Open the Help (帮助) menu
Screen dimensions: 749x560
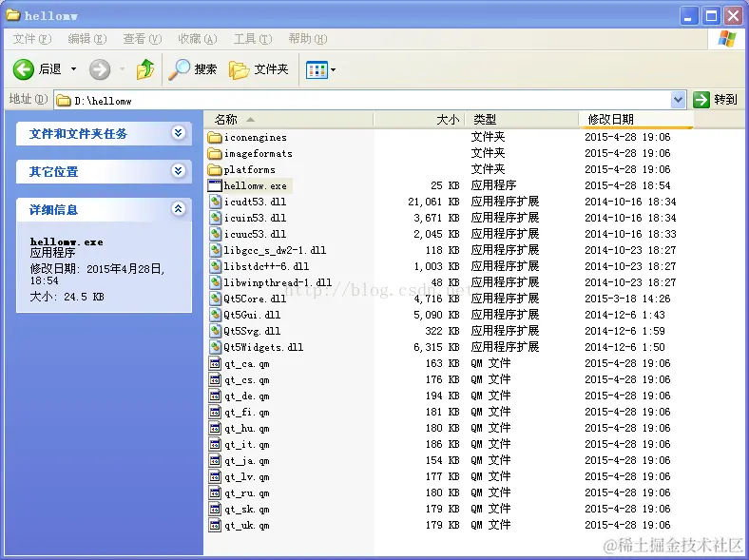pyautogui.click(x=308, y=39)
